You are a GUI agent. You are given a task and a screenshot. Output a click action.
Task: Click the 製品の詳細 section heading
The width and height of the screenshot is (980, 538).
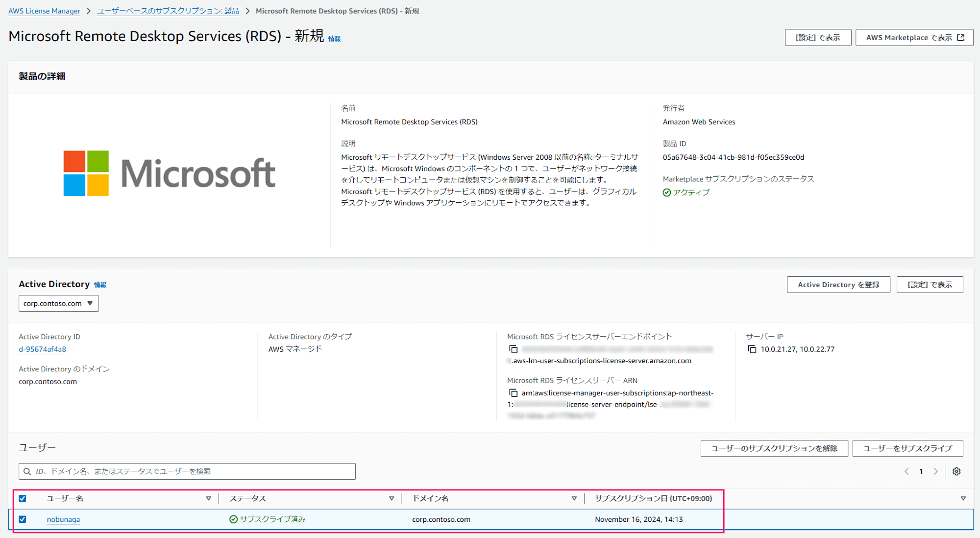[42, 76]
